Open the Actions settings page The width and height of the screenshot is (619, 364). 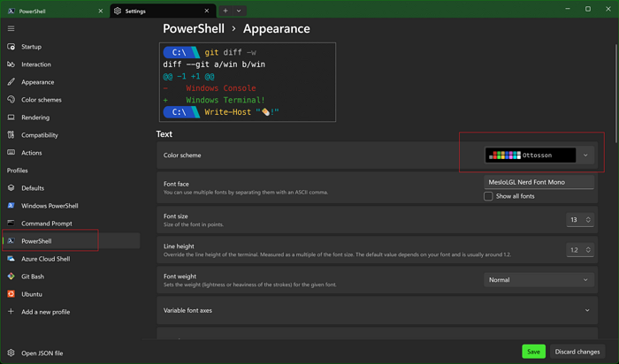coord(71,152)
